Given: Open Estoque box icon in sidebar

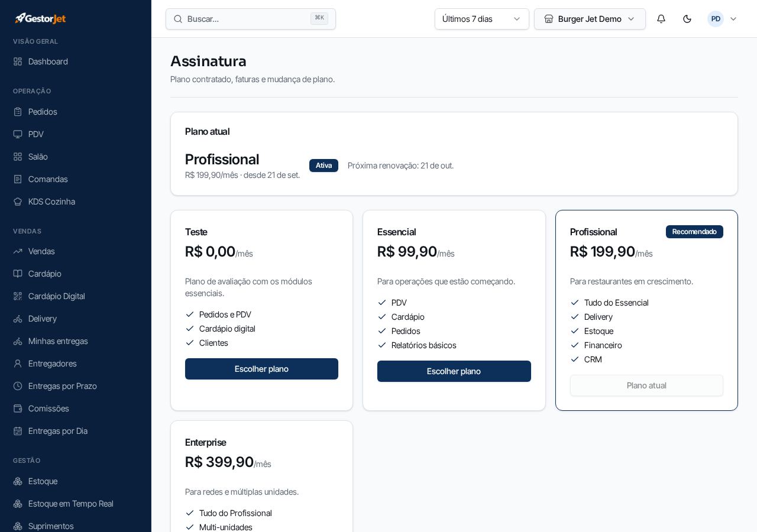Looking at the screenshot, I should (18, 481).
